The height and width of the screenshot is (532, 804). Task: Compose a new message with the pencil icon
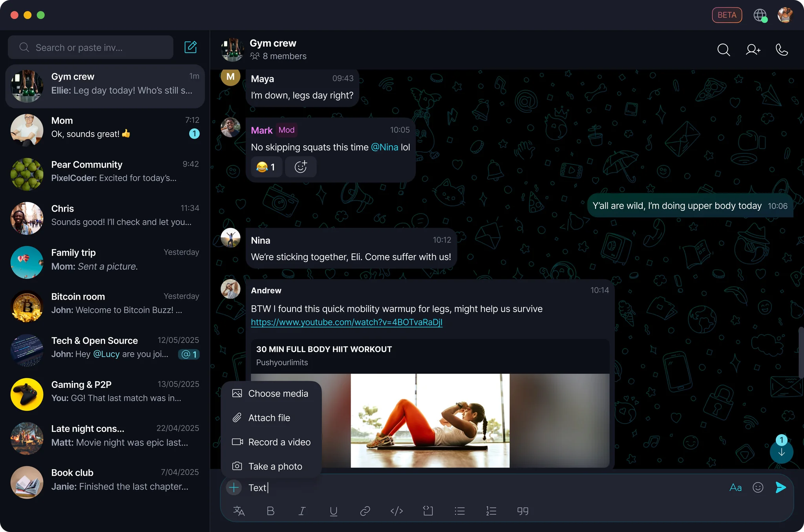click(x=191, y=47)
